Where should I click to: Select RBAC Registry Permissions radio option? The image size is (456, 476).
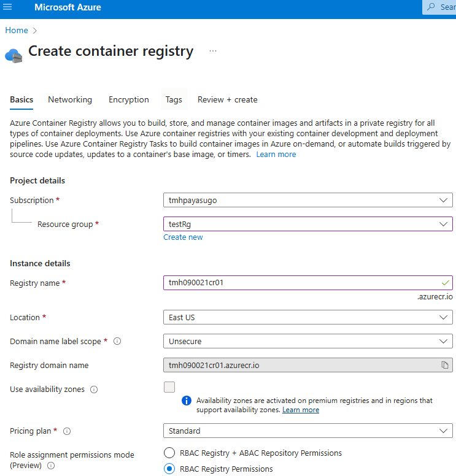[x=169, y=469]
